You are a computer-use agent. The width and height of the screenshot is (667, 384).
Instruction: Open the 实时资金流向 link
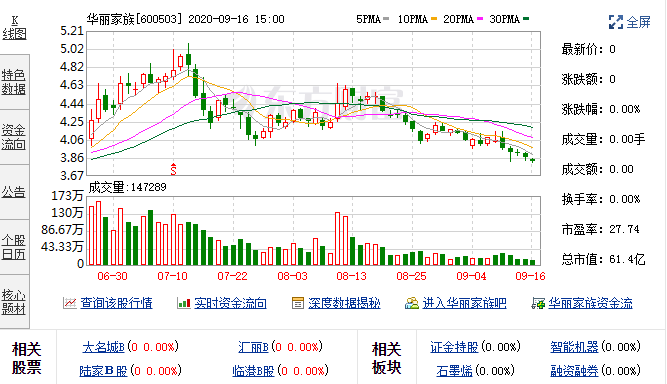pyautogui.click(x=230, y=303)
